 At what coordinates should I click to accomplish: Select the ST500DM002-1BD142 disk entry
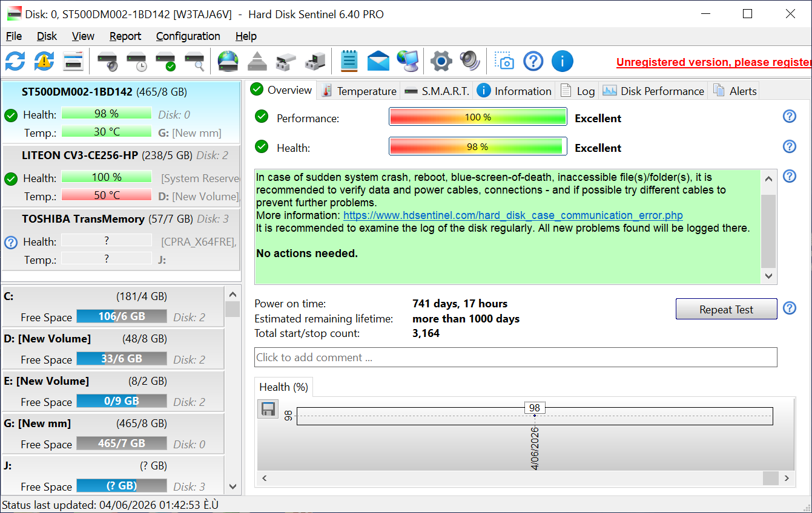[x=121, y=112]
